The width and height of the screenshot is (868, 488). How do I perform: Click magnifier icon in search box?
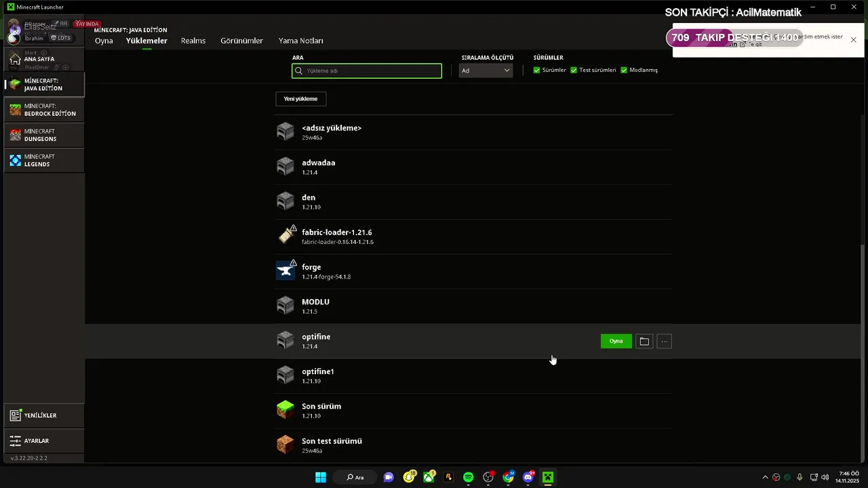tap(299, 70)
